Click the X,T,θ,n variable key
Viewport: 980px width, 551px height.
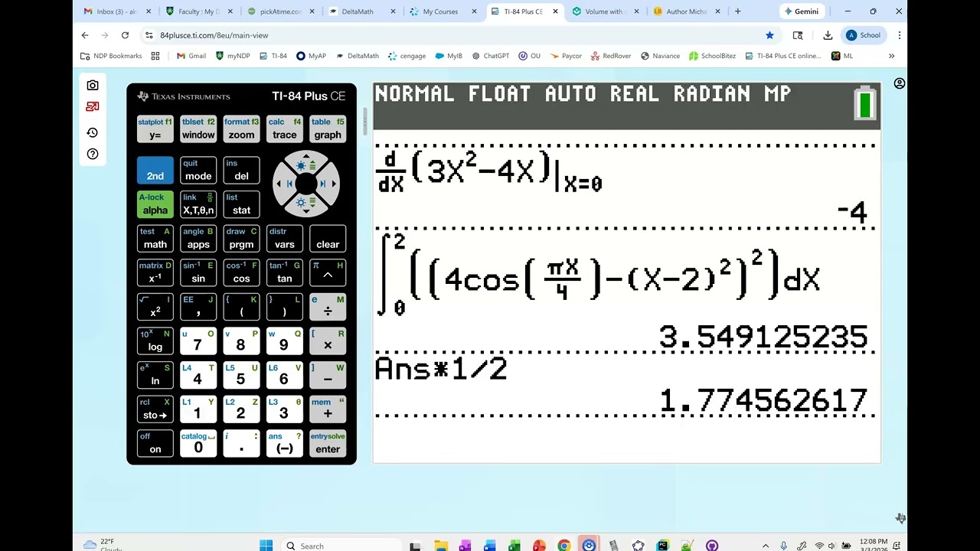[198, 204]
